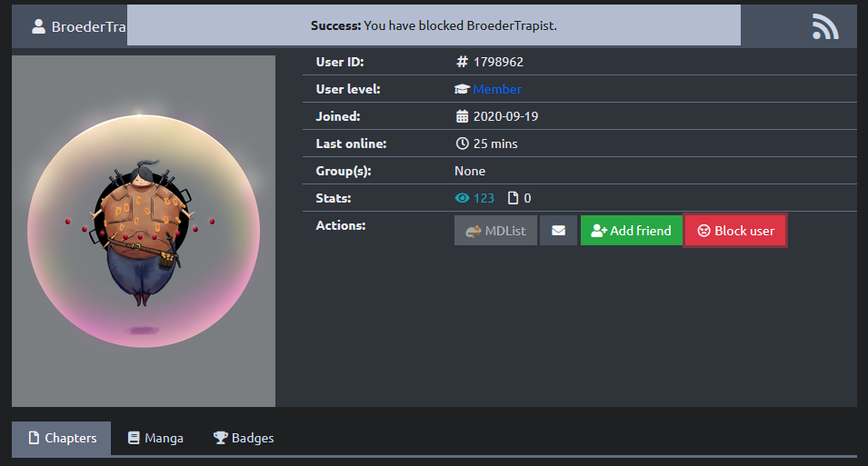Click the hash icon next to user ID
Image resolution: width=868 pixels, height=466 pixels.
[462, 62]
